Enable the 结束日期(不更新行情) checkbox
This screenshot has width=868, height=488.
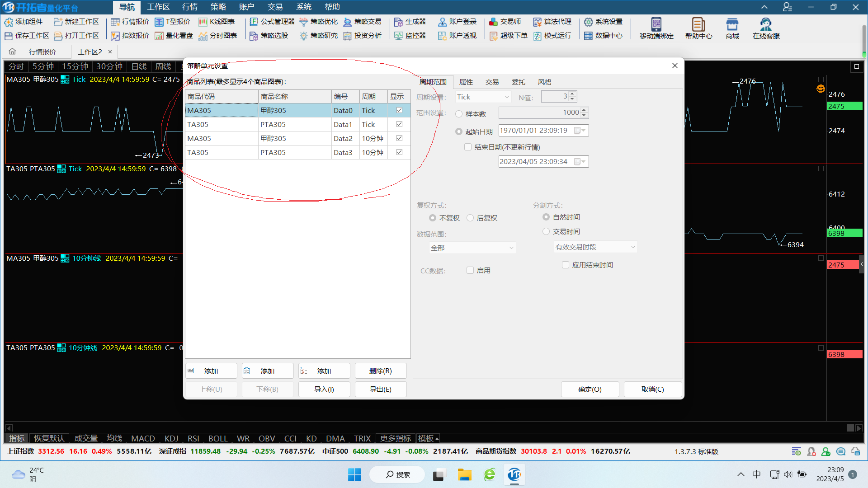pos(468,147)
